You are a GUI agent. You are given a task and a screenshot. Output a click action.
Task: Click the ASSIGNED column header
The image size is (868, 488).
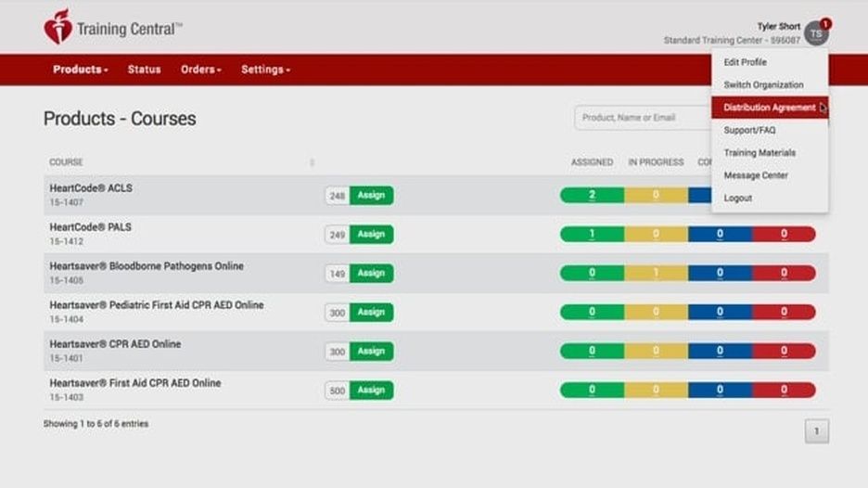tap(592, 162)
